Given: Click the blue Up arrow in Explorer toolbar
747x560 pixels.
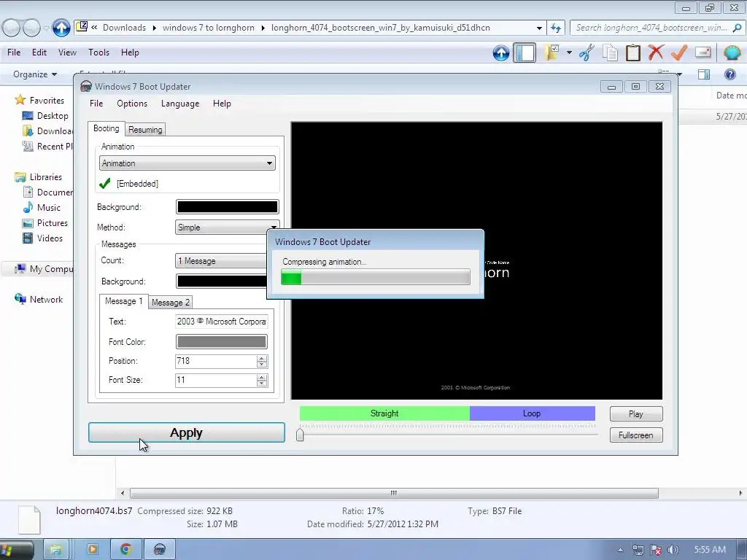Looking at the screenshot, I should coord(500,52).
